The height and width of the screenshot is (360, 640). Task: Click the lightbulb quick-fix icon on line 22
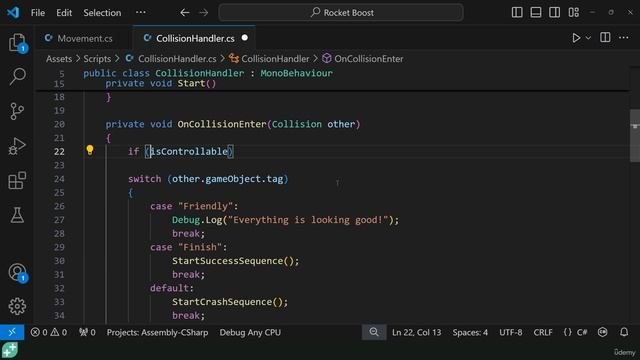coord(90,150)
